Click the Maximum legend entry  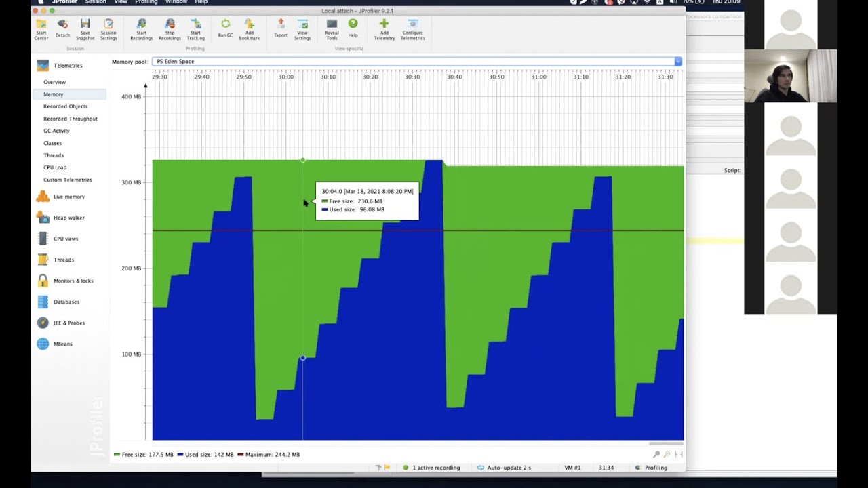click(x=269, y=455)
